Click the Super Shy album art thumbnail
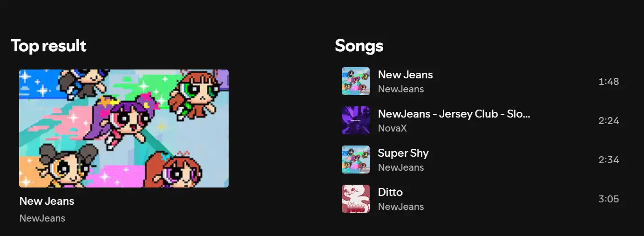 click(356, 160)
